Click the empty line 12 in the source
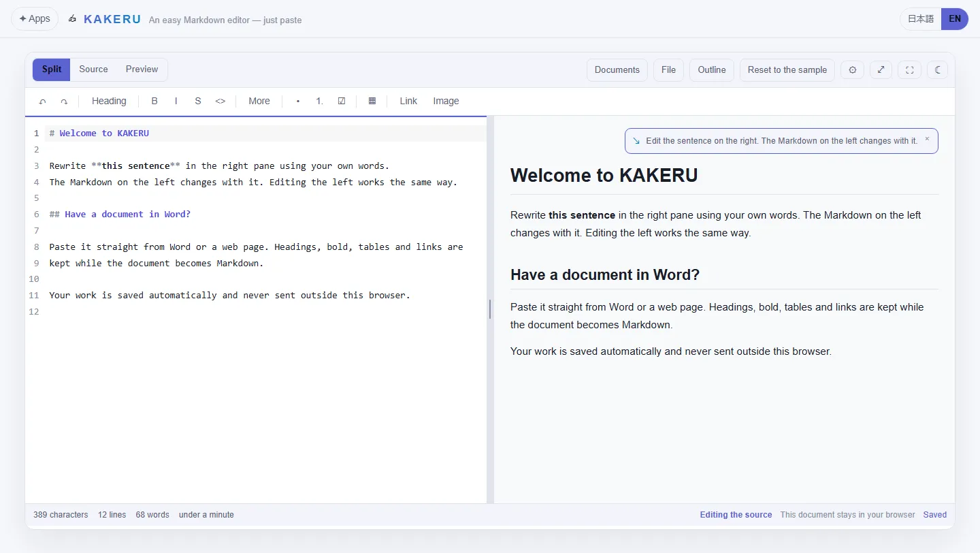Screen dimensions: 980x553 click(x=265, y=311)
